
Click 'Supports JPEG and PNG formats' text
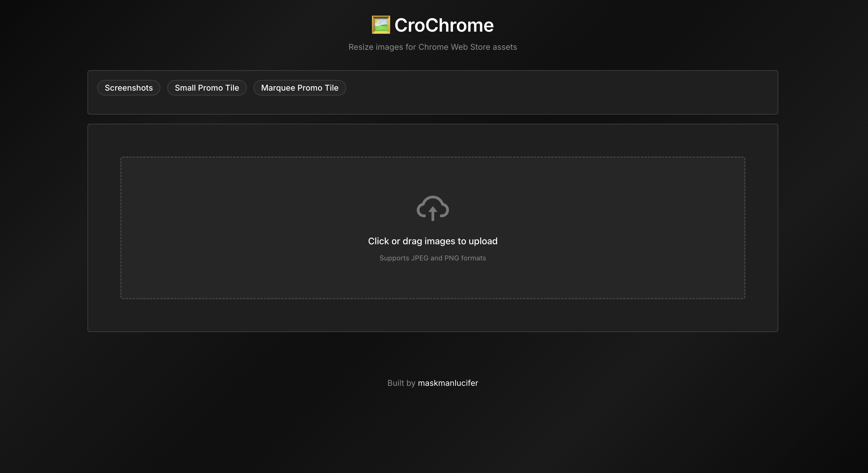tap(433, 258)
